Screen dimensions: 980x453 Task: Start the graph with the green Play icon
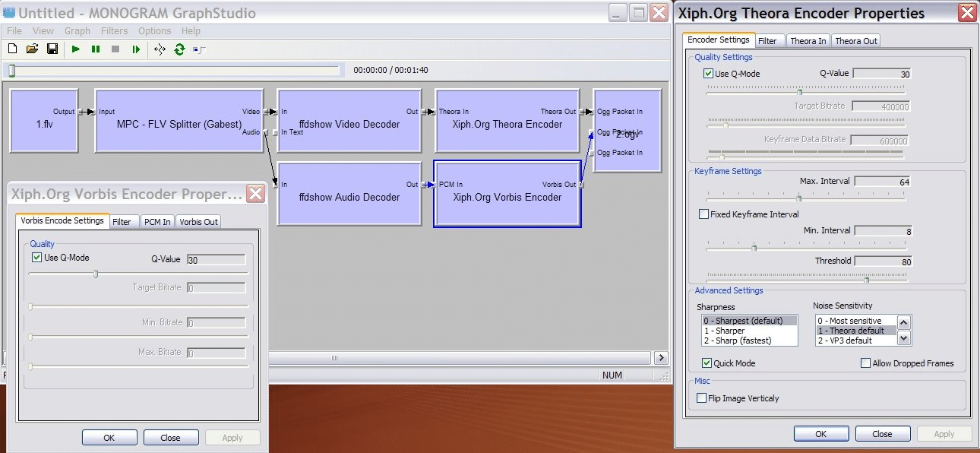tap(75, 49)
